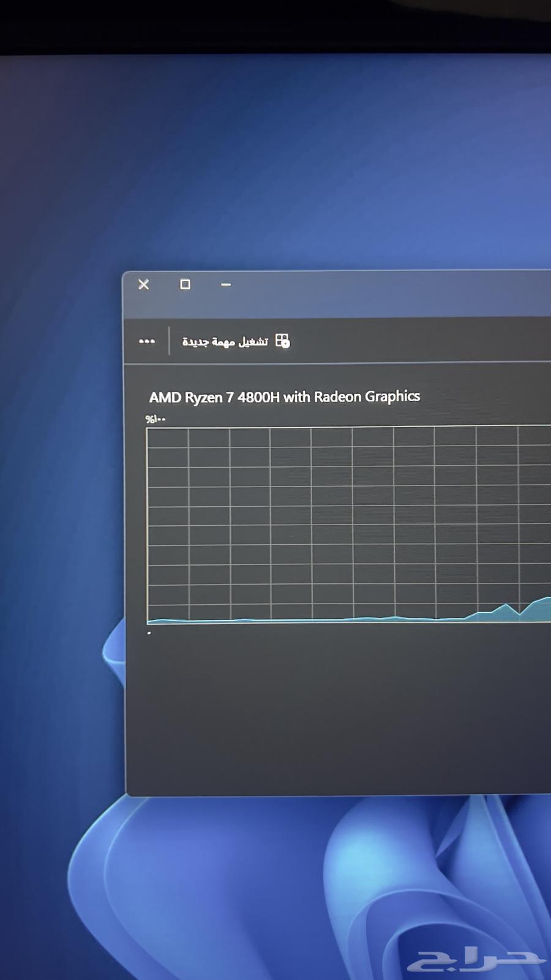Viewport: 551px width, 980px height.
Task: Click the zero marker below the graph
Action: tap(149, 633)
